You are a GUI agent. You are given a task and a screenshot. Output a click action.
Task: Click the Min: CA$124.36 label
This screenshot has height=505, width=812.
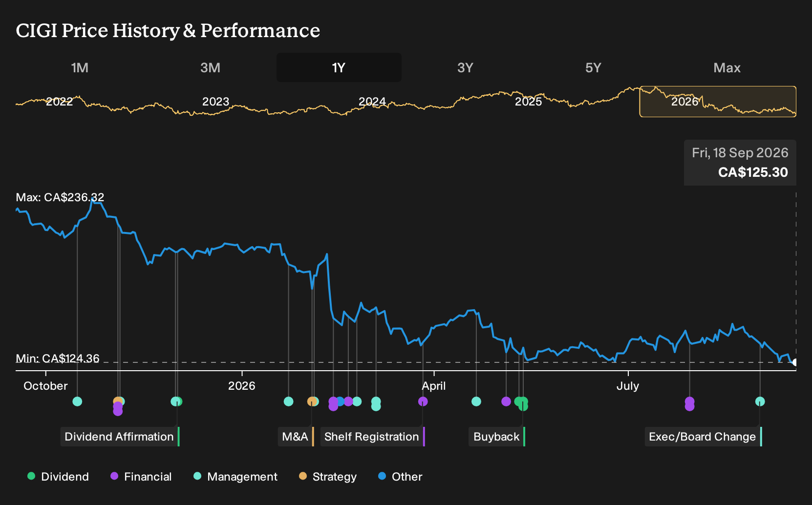click(58, 358)
